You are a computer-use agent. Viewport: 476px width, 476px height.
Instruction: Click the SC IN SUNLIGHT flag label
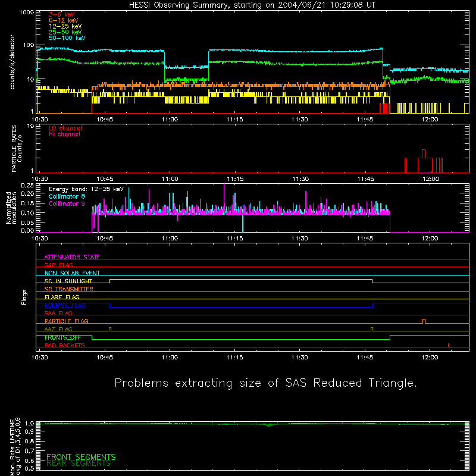click(68, 281)
